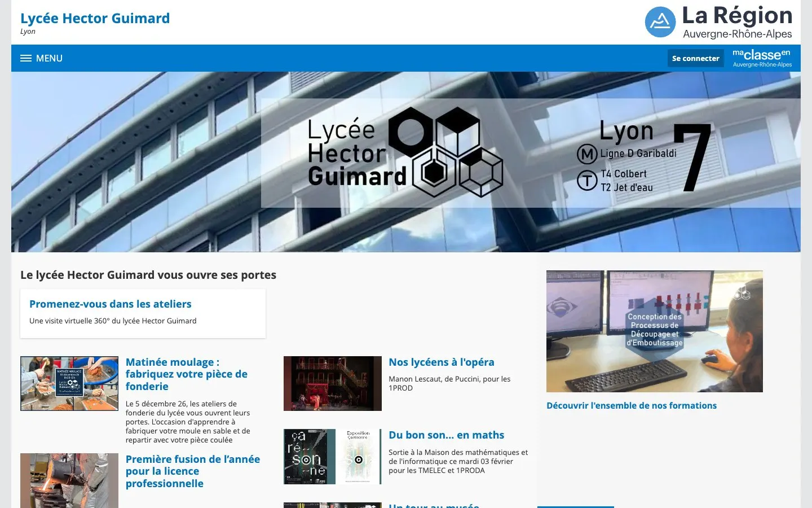Open the hamburger MENU icon
The image size is (812, 508).
pos(26,58)
